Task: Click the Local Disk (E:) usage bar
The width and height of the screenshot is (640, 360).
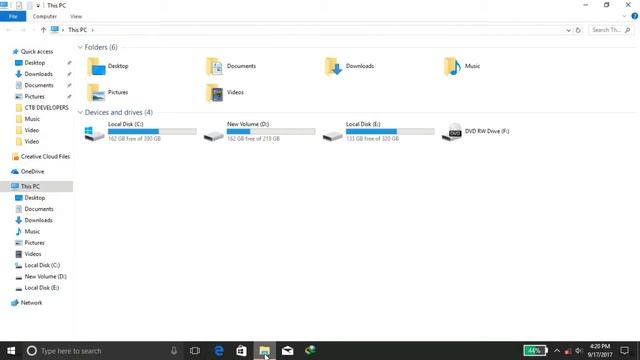Action: [x=390, y=131]
